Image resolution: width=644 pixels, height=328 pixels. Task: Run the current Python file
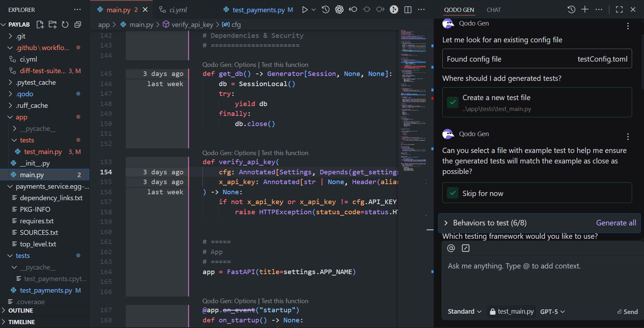pyautogui.click(x=304, y=9)
